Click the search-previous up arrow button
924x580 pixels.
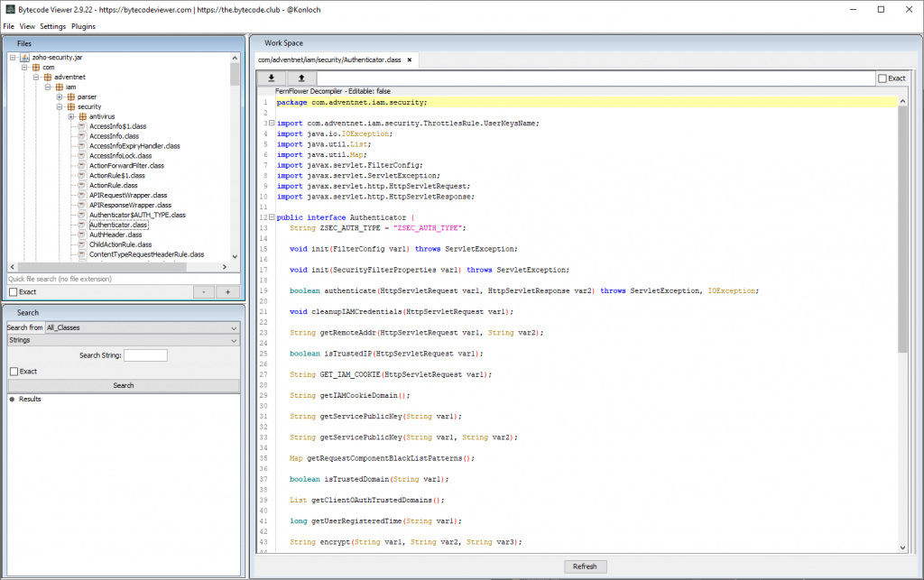click(301, 78)
